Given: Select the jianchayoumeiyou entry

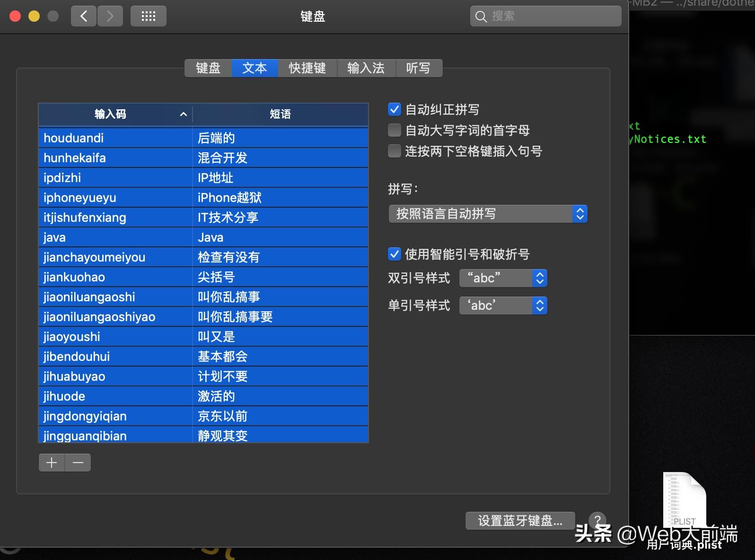Looking at the screenshot, I should pyautogui.click(x=203, y=257).
